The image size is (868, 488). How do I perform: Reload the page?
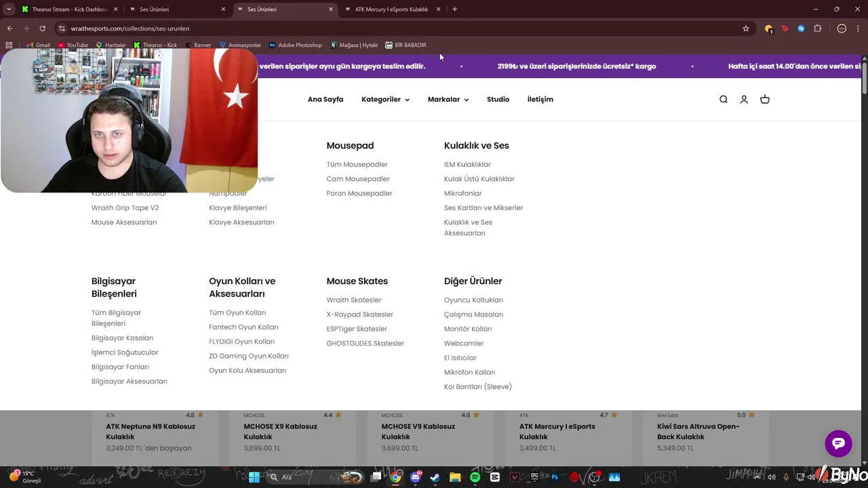tap(42, 28)
